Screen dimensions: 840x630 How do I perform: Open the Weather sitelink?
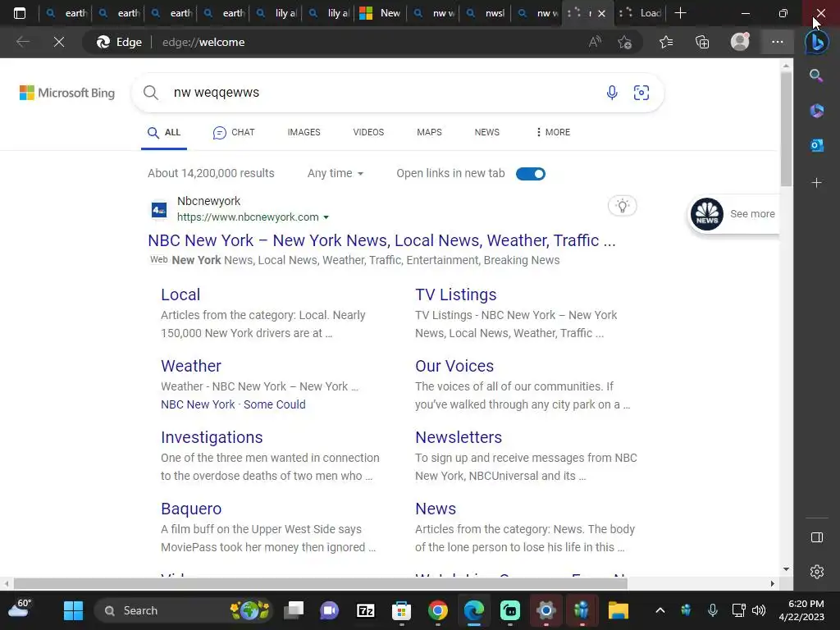(191, 366)
